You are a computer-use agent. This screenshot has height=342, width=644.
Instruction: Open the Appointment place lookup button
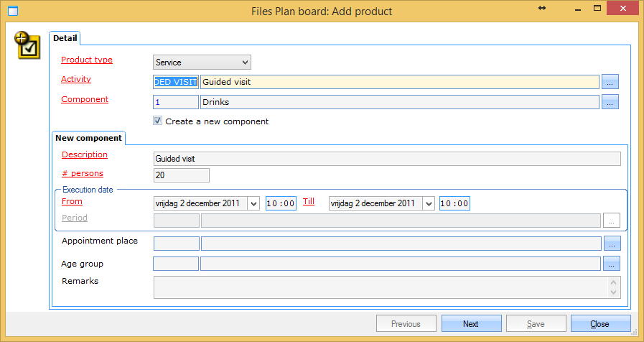click(x=611, y=244)
